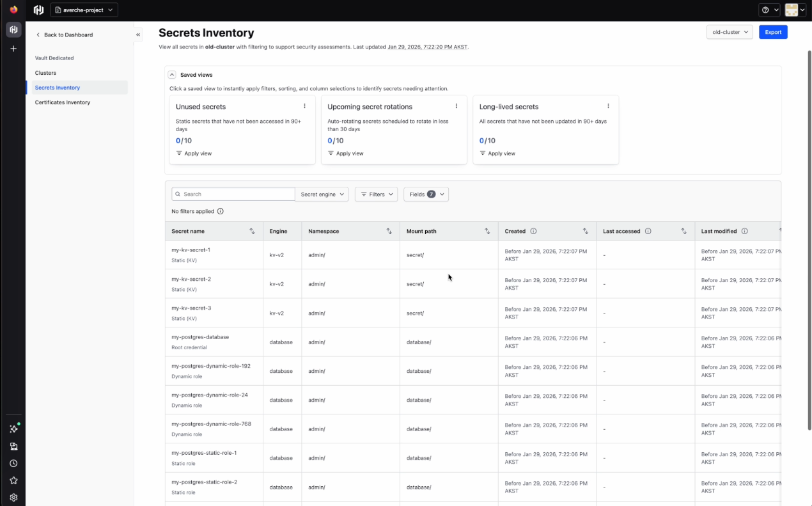Toggle sort on Mount path column
The width and height of the screenshot is (812, 506).
coord(487,231)
